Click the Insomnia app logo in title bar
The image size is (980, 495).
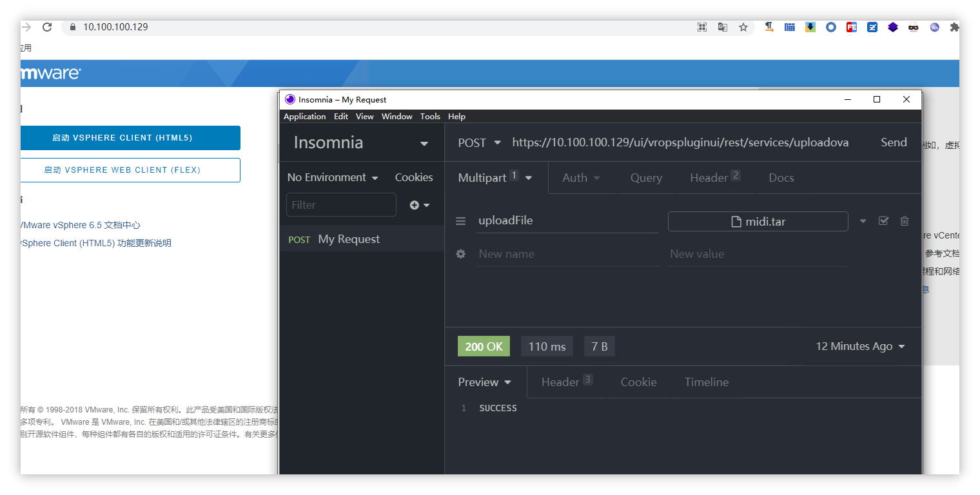(x=290, y=99)
